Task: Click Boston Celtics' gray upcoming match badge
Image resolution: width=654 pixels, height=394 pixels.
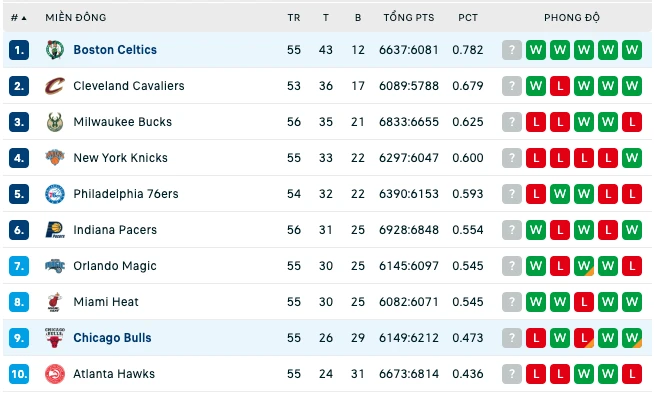Action: 512,50
